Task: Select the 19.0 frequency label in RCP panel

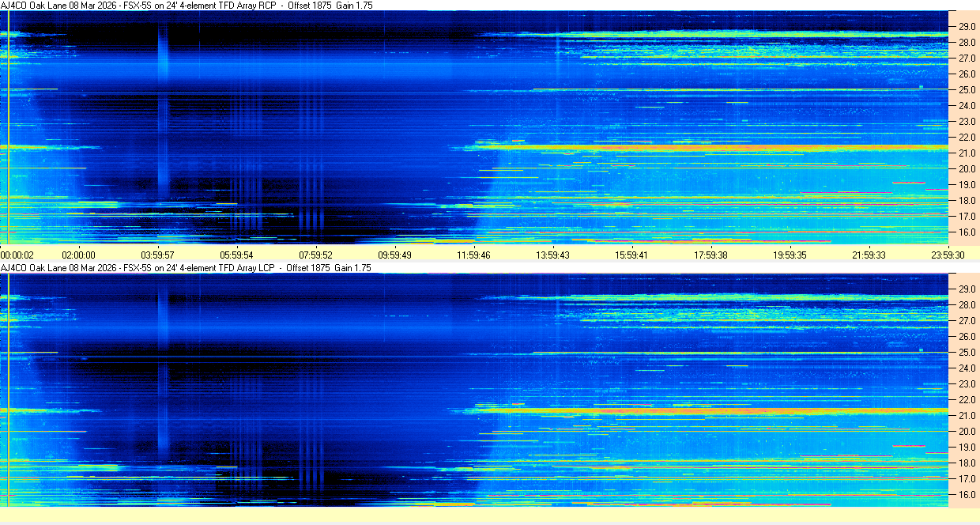Action: click(x=967, y=185)
